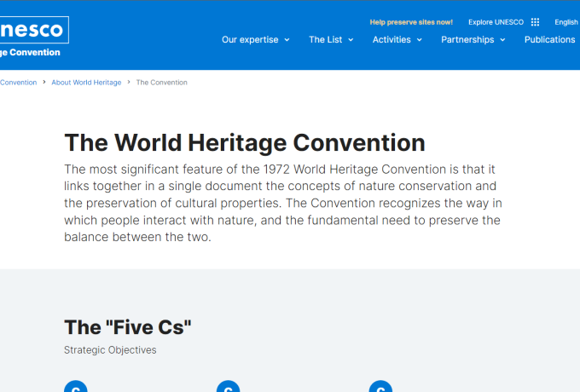This screenshot has height=392, width=580.
Task: Open the Activities menu
Action: click(x=391, y=39)
